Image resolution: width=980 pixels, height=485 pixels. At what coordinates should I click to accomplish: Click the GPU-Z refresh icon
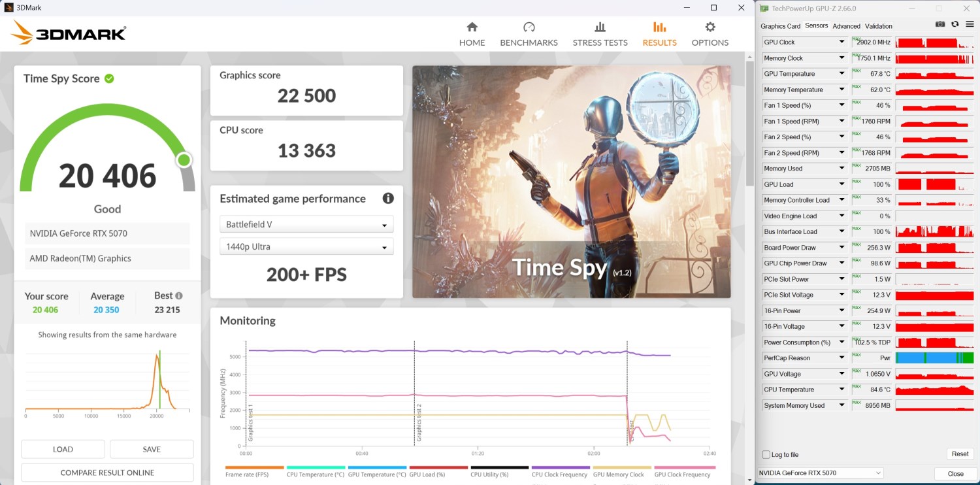(x=955, y=24)
